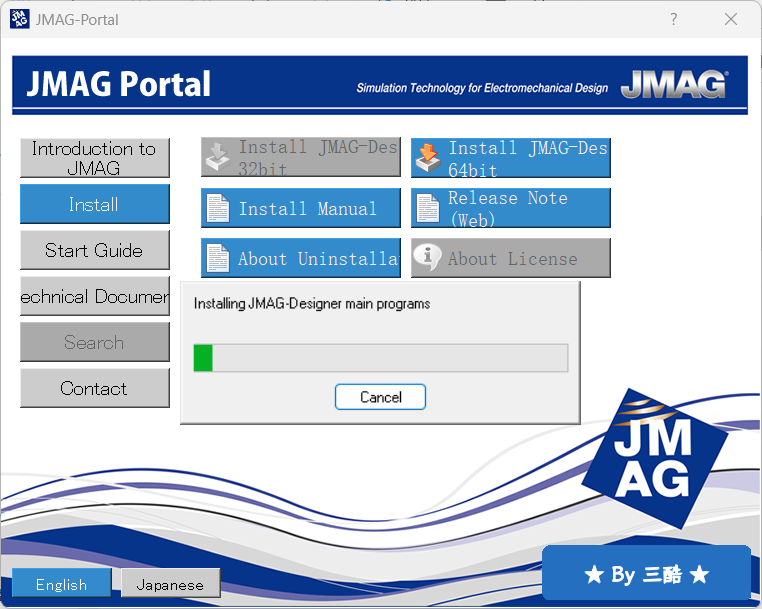
Task: Click the document icon on Release Note (Web)
Action: (x=428, y=208)
